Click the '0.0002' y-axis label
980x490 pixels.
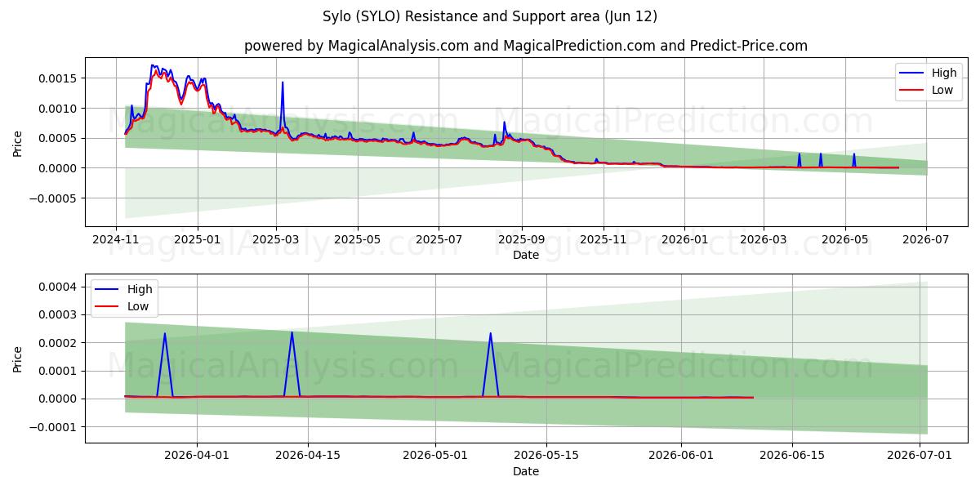pyautogui.click(x=59, y=343)
